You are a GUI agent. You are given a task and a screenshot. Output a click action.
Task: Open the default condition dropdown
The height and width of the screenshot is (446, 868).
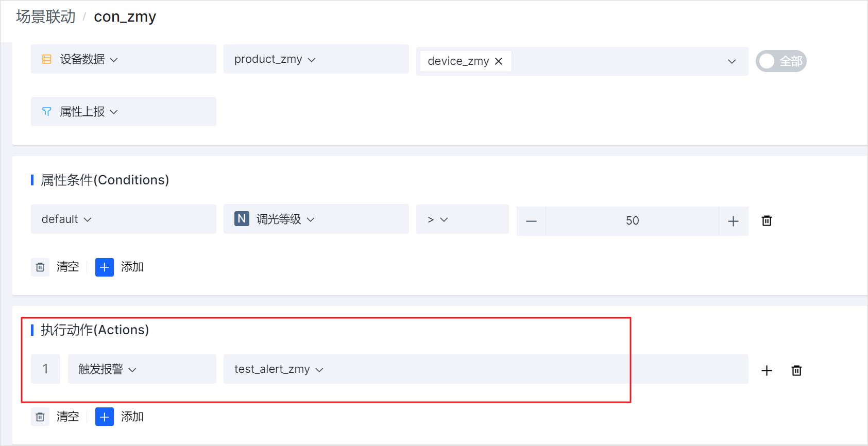click(x=123, y=219)
